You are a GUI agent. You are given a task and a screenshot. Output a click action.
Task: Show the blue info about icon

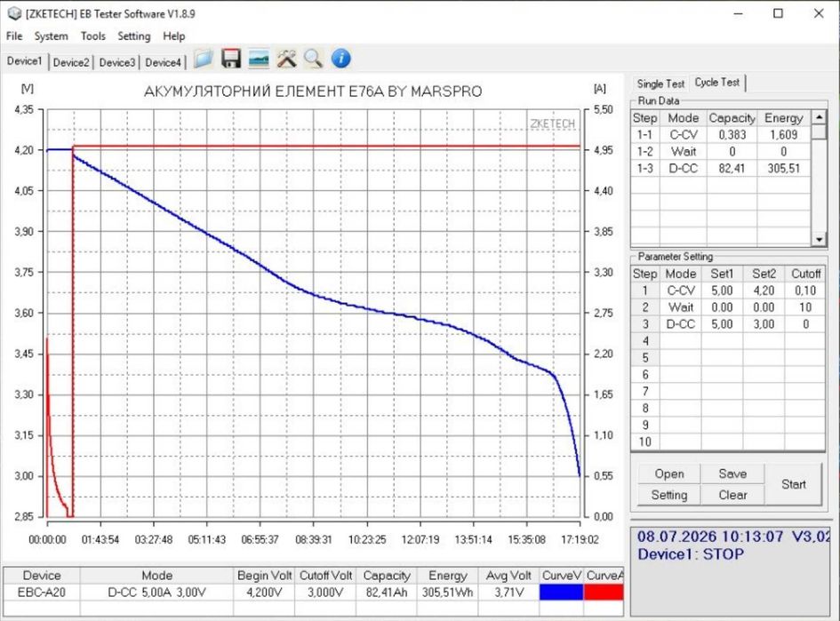pyautogui.click(x=340, y=59)
